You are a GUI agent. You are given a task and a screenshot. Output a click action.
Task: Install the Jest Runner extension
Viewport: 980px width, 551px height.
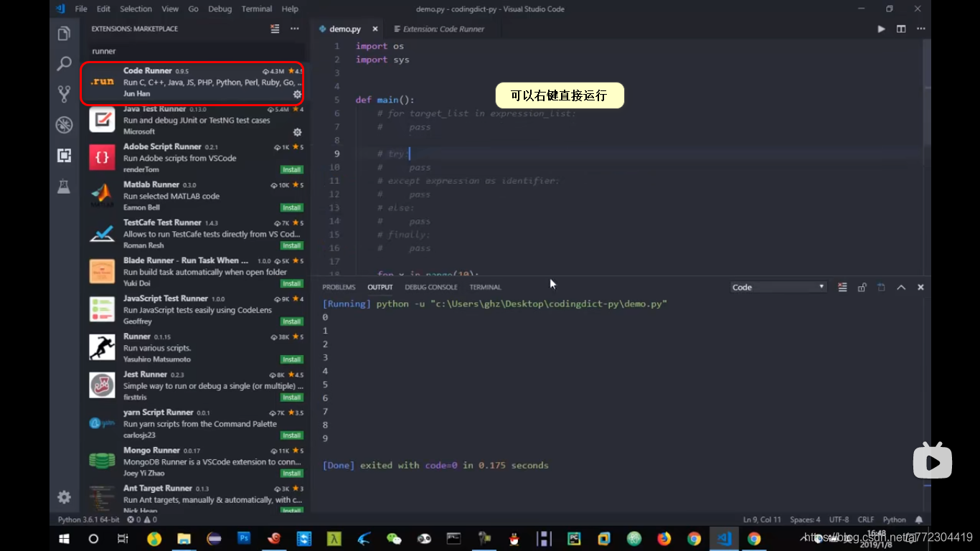point(292,397)
